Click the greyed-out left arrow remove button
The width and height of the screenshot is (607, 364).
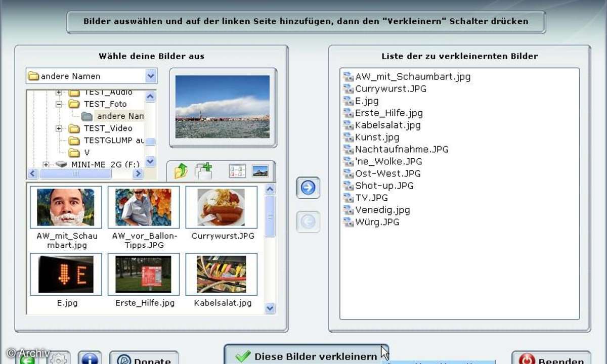(308, 222)
